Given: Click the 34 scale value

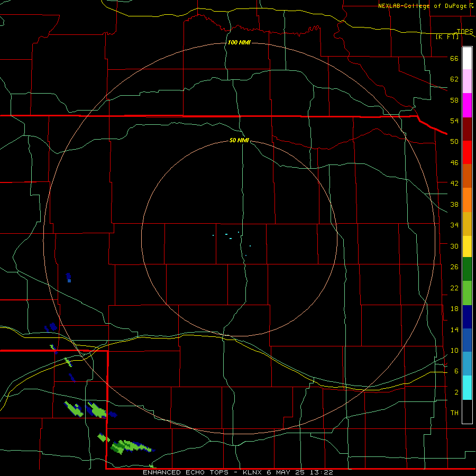Looking at the screenshot, I should pyautogui.click(x=454, y=225).
